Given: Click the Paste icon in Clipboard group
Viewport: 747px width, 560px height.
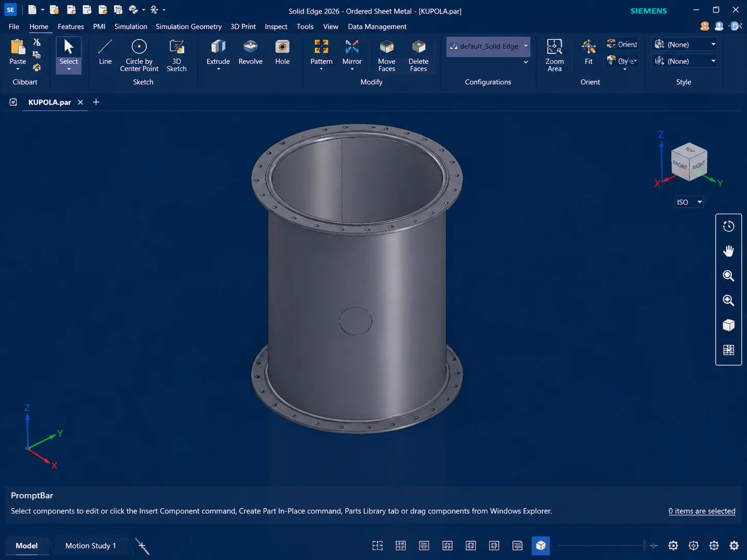Looking at the screenshot, I should pos(18,47).
